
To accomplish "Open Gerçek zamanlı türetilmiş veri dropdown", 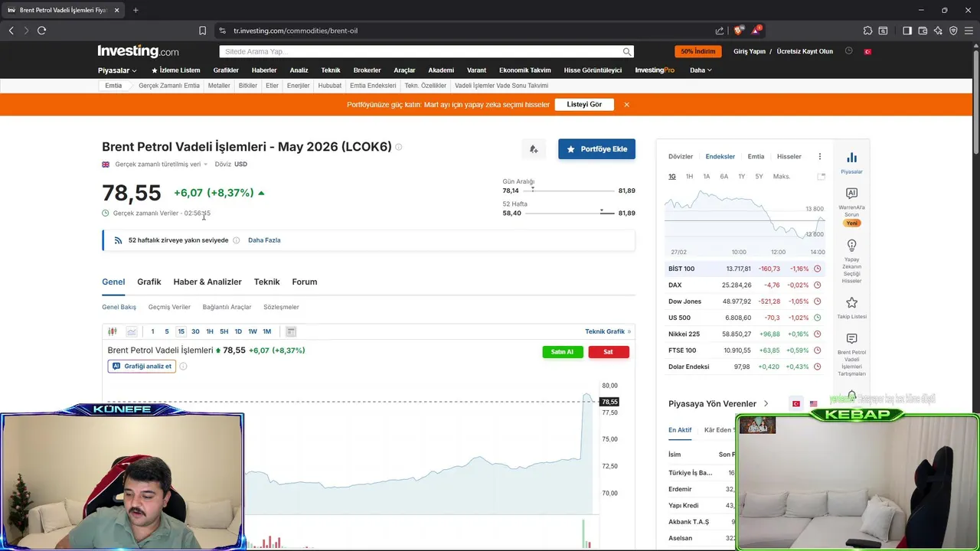I will tap(161, 165).
